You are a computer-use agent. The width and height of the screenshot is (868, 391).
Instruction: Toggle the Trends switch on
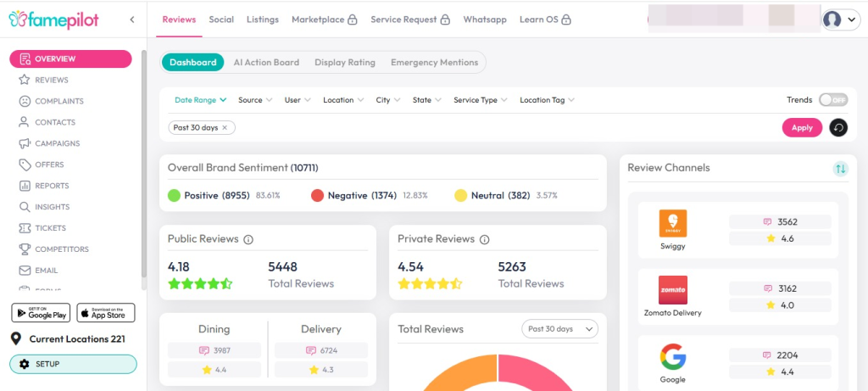(x=833, y=100)
